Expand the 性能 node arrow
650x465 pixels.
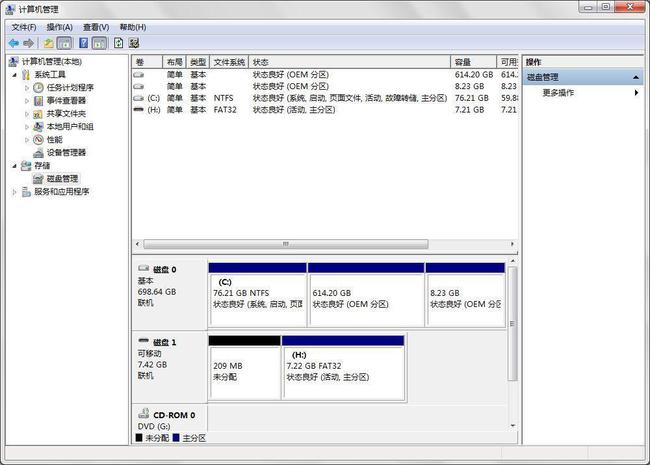tap(27, 140)
